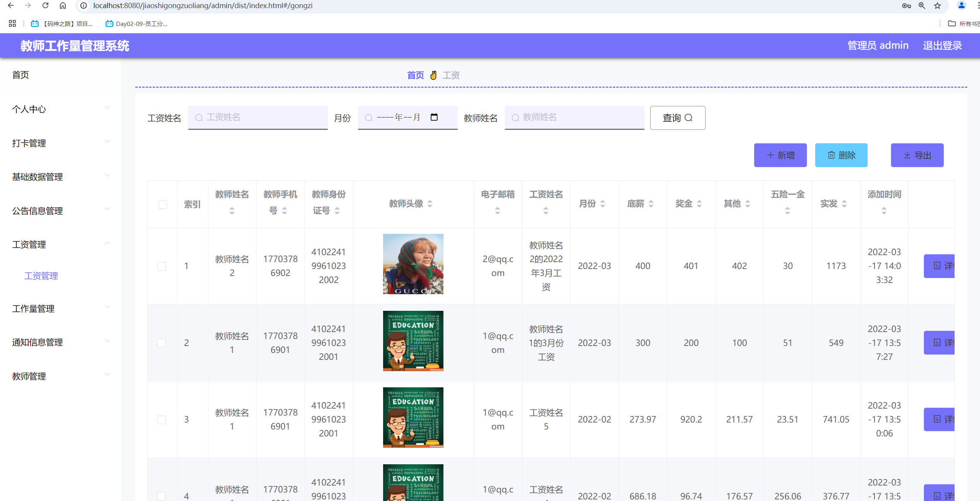Sort the table by 底薪 column

point(652,203)
